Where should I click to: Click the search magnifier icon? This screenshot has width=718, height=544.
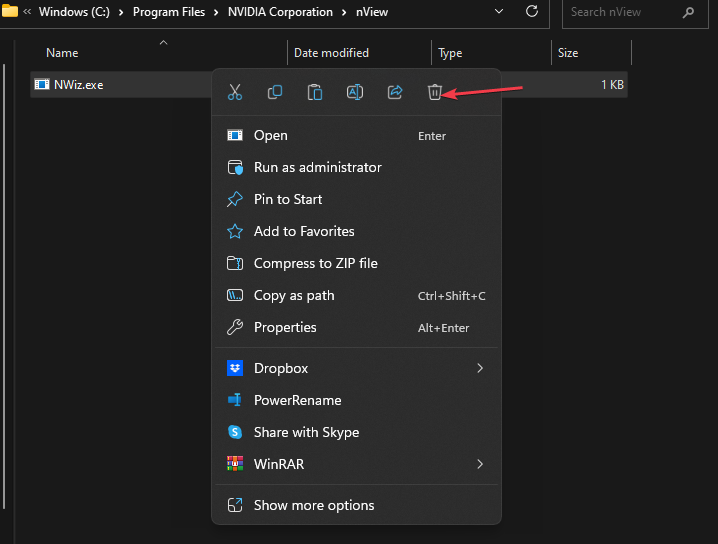click(x=688, y=12)
